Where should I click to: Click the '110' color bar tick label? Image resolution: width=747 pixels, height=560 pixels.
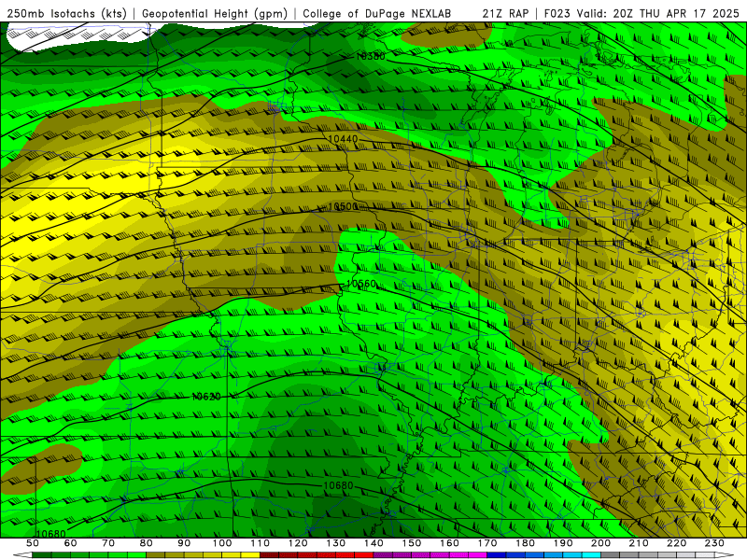(261, 543)
